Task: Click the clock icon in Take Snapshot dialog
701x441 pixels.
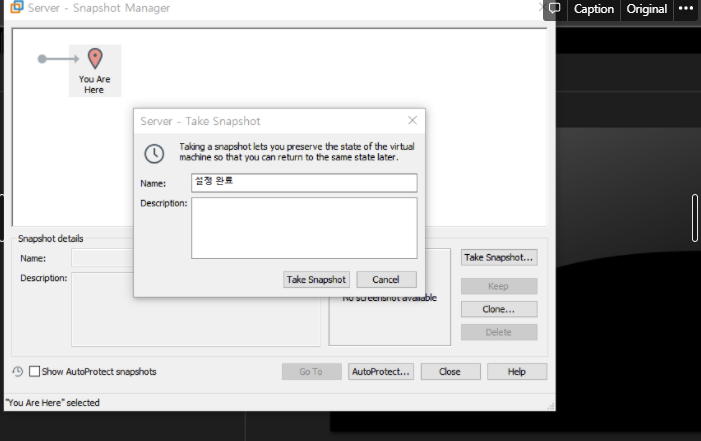Action: (x=154, y=153)
